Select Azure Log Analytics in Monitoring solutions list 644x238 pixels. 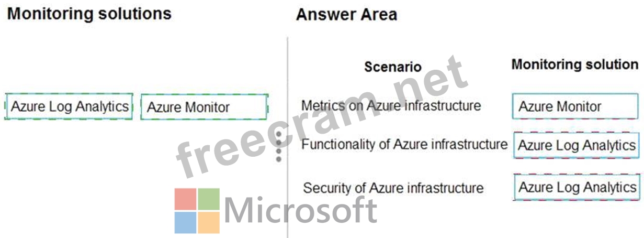point(69,107)
